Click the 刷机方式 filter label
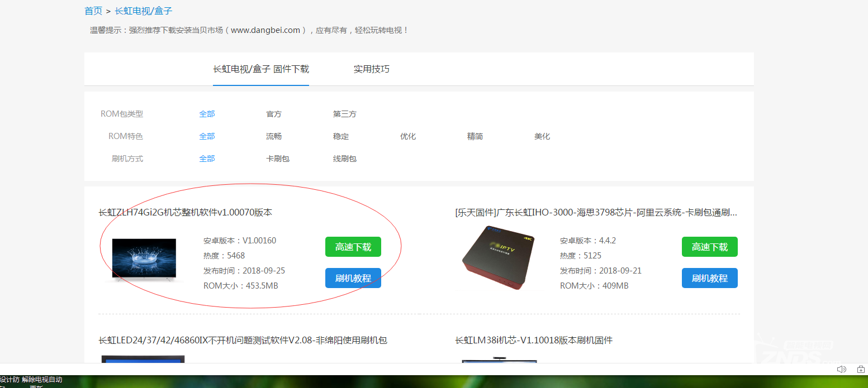 127,159
